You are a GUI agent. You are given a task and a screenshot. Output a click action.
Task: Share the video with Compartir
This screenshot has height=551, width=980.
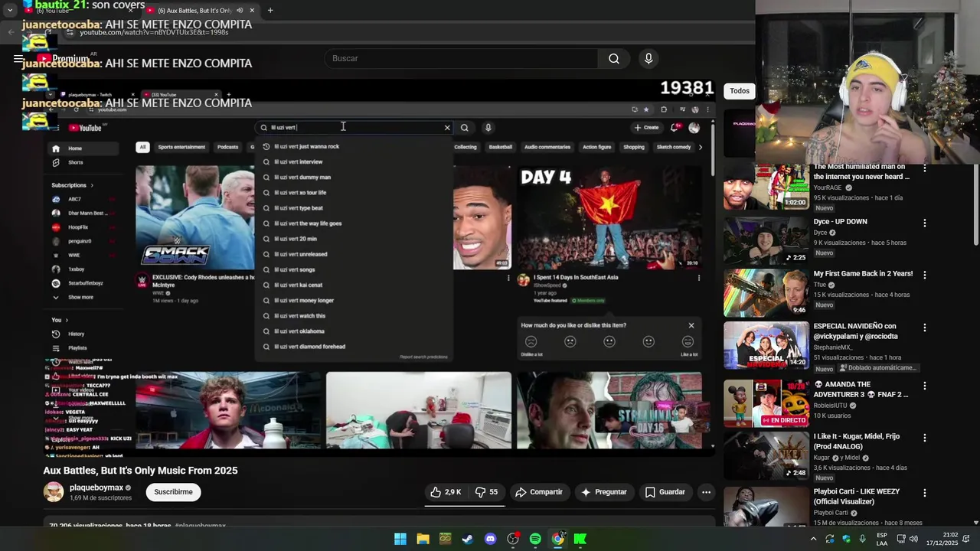click(539, 492)
